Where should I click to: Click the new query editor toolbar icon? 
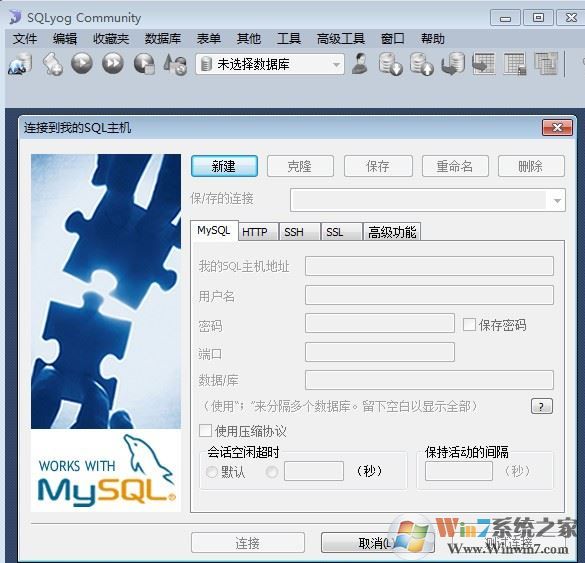click(x=52, y=64)
